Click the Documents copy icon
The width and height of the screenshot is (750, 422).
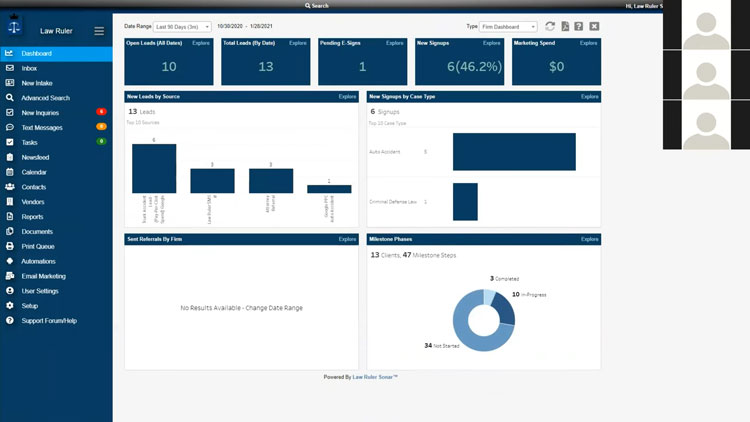(x=10, y=231)
